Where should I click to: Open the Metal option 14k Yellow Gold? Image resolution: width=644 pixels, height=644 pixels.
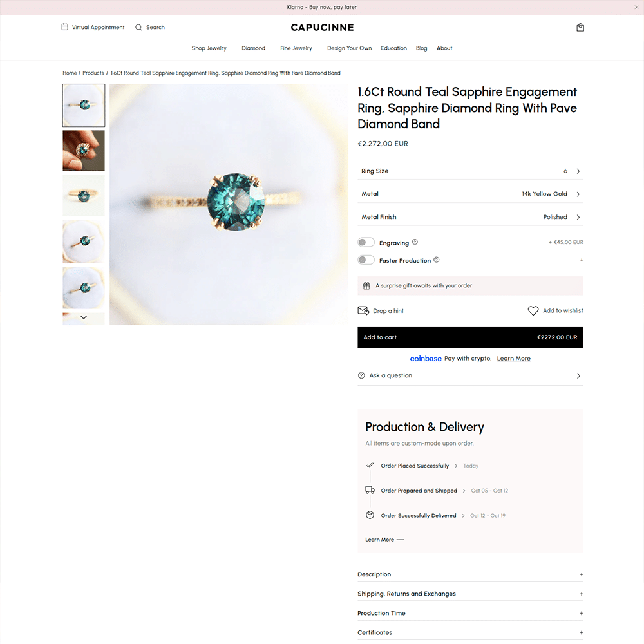click(x=470, y=194)
